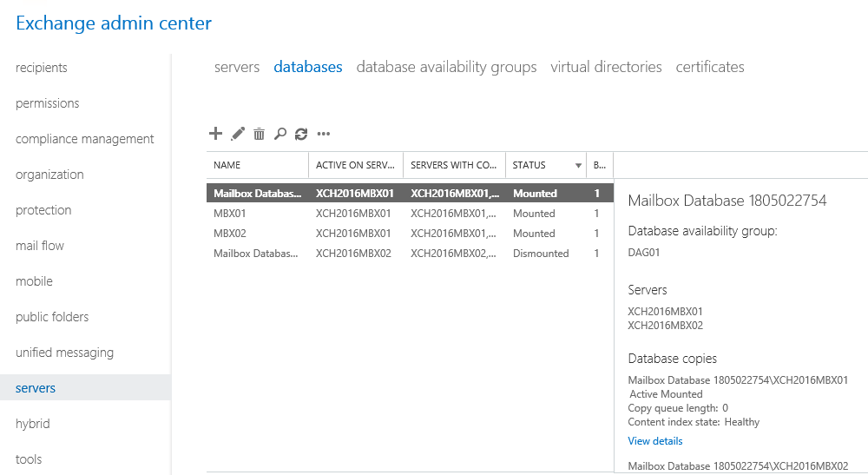Sort by NAME column header
The height and width of the screenshot is (475, 868).
258,165
